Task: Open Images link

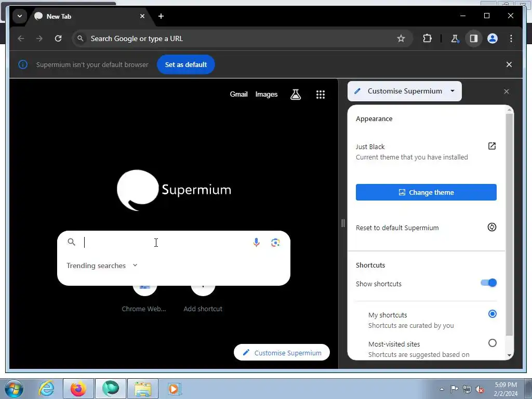Action: (x=267, y=95)
